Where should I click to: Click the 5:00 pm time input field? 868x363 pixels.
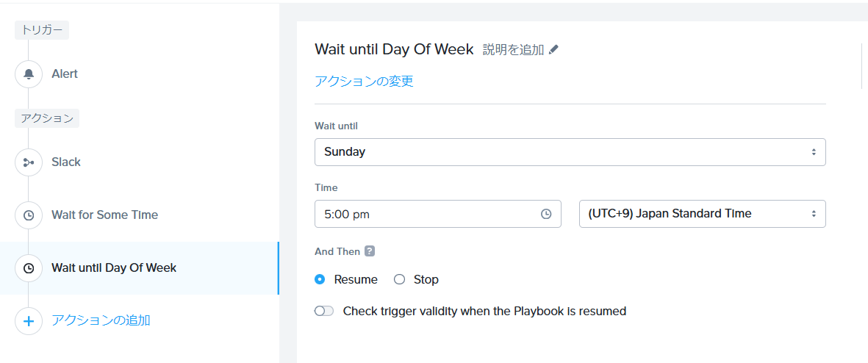click(426, 214)
